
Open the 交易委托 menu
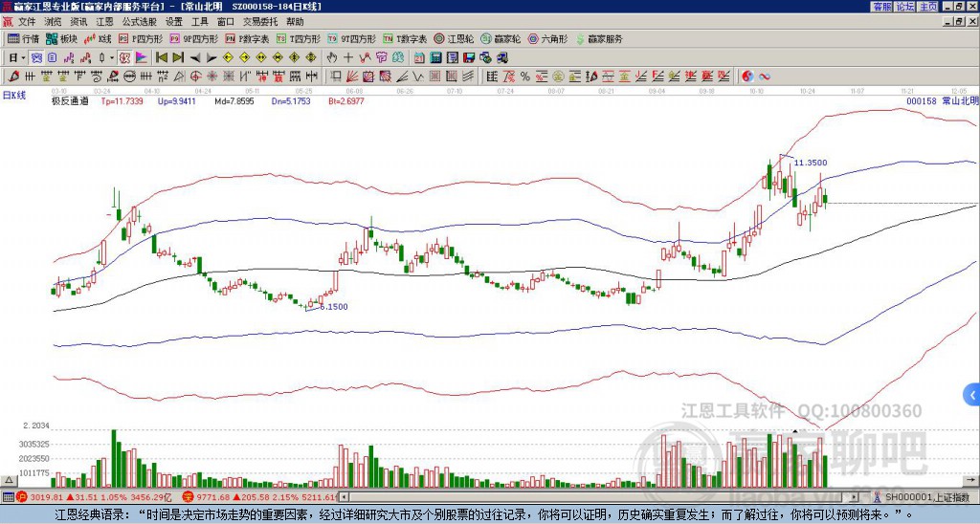pos(260,22)
